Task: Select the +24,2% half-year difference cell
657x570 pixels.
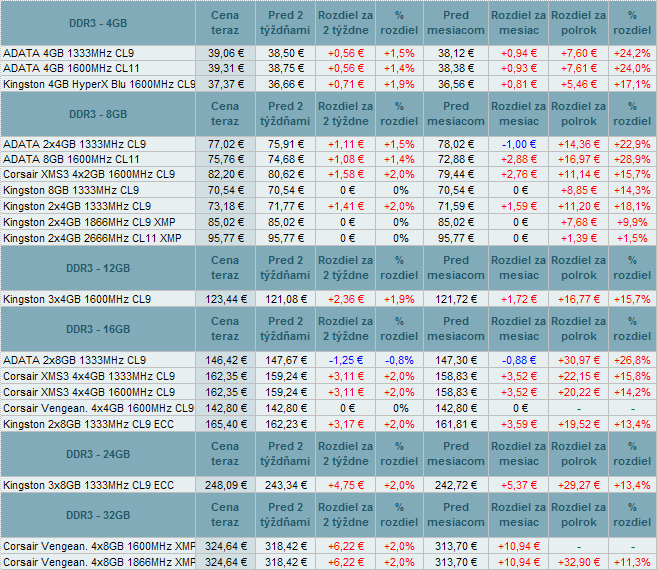Action: [x=632, y=53]
